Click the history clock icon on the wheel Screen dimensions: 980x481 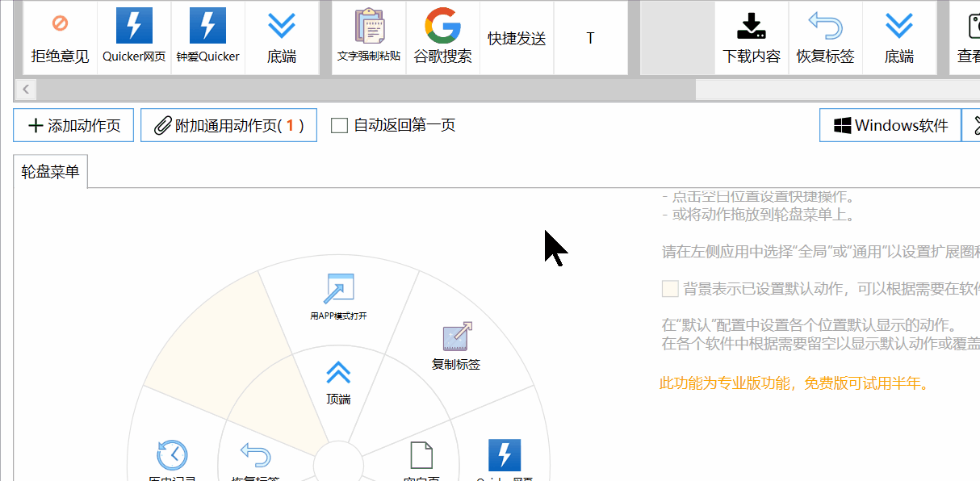[x=173, y=455]
